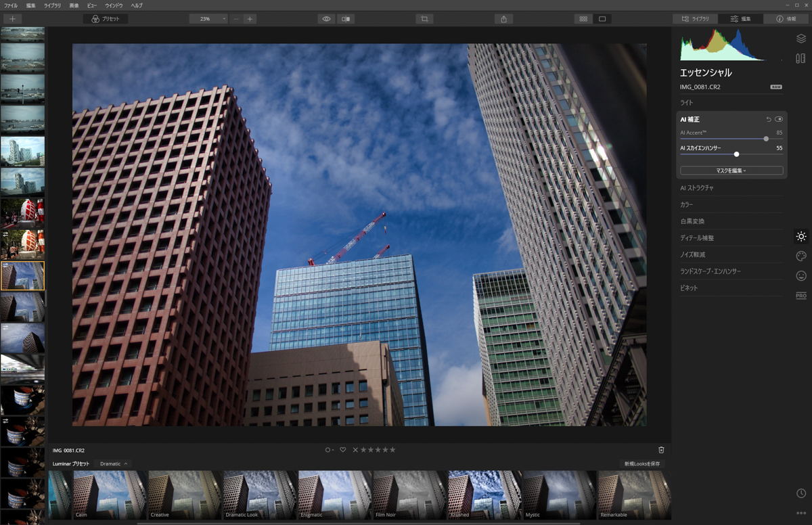Apply the Remarkable preset
This screenshot has width=812, height=525.
pos(633,495)
